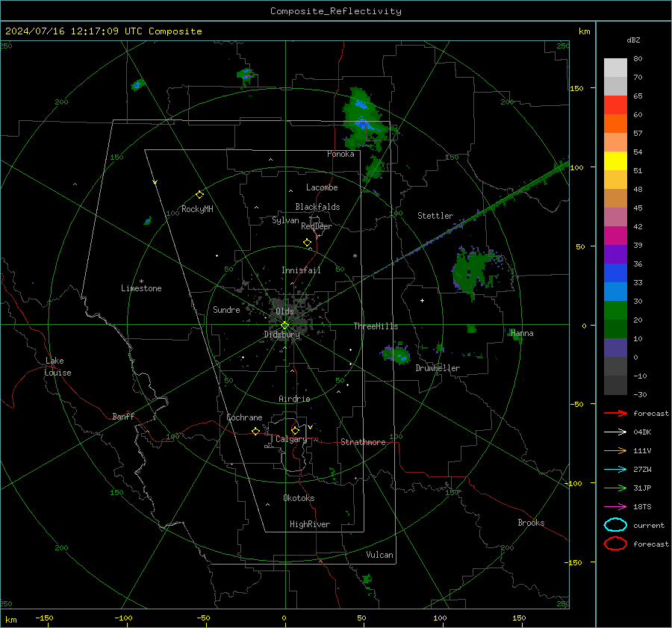Image resolution: width=672 pixels, height=628 pixels.
Task: Click the 80 dBZ light gray swatch
Action: point(615,67)
